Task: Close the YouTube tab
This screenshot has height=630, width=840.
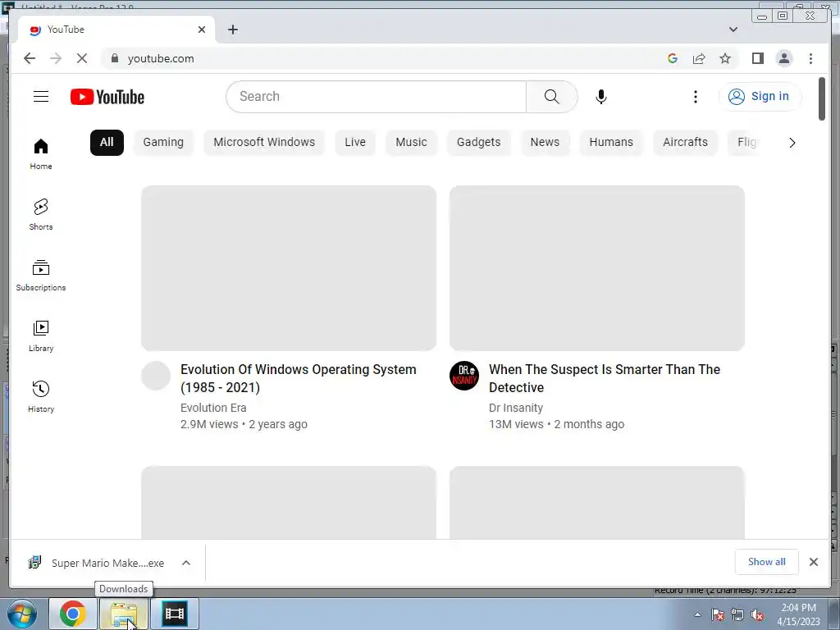Action: point(202,30)
